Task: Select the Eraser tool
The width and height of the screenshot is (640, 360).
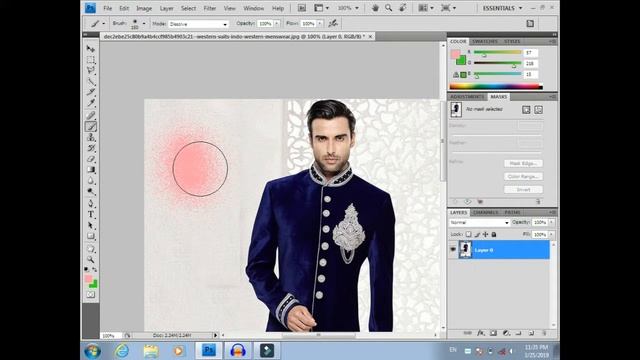Action: pos(91,159)
